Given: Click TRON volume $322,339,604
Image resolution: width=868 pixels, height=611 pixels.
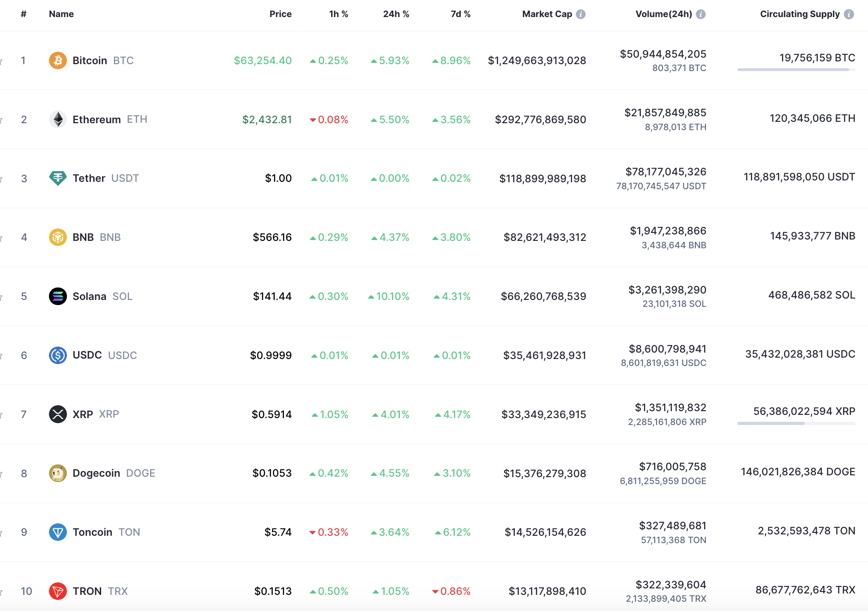Looking at the screenshot, I should tap(671, 585).
